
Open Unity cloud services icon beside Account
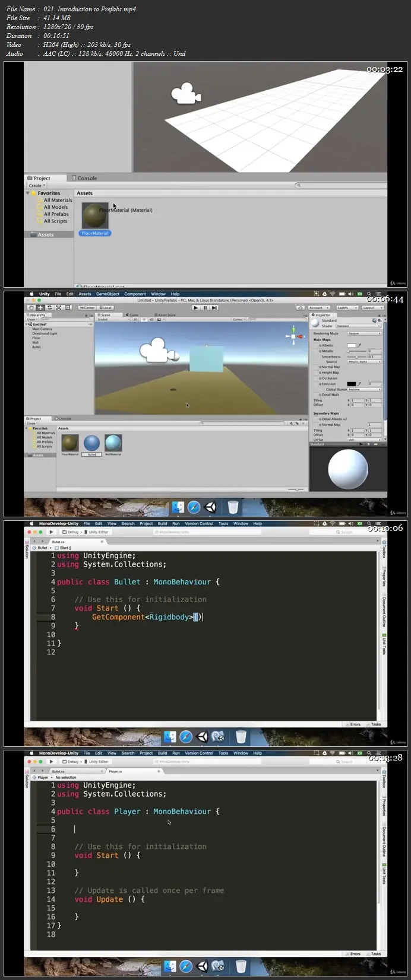coord(301,307)
